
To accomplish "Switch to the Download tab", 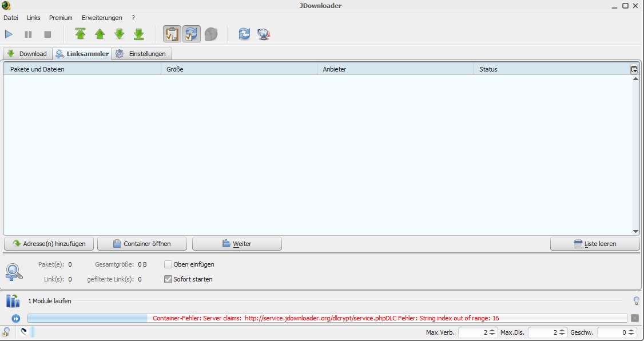I will 27,54.
